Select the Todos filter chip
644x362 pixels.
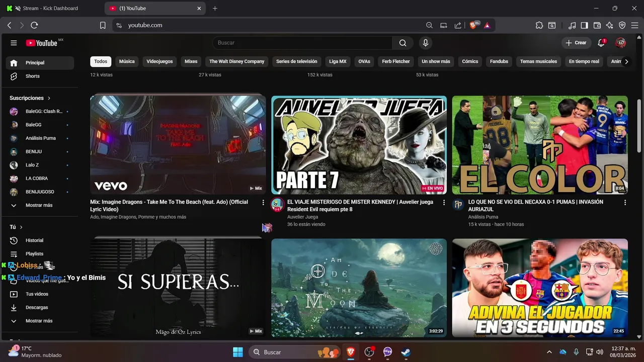pos(101,61)
